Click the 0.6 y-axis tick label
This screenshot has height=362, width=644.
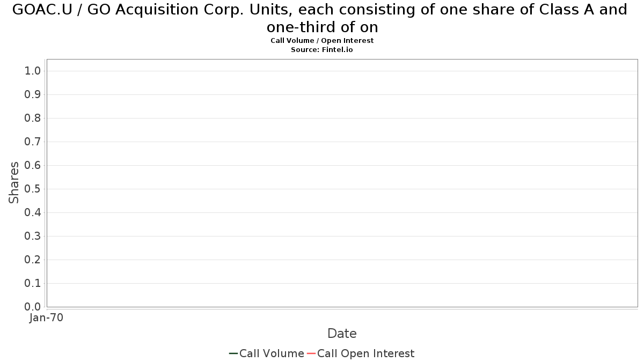33,166
